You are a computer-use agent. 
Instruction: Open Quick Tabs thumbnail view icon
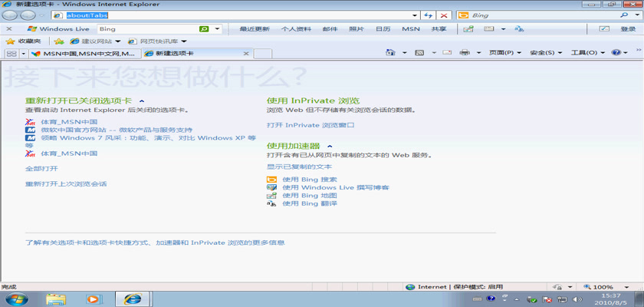coord(11,54)
